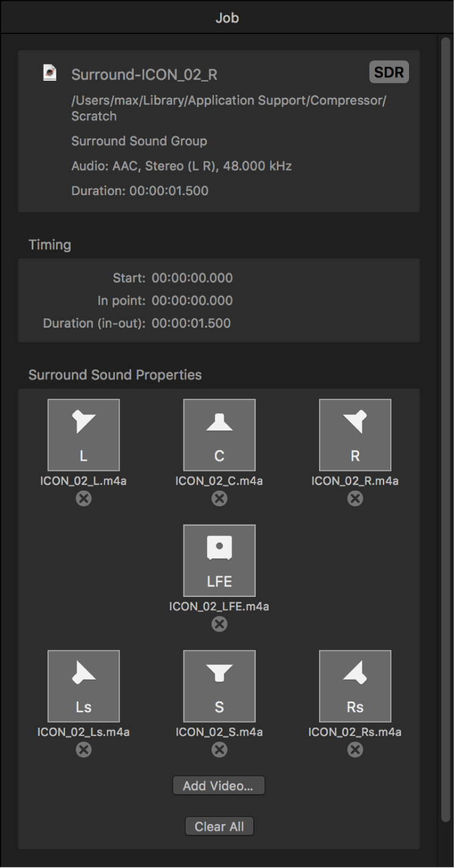Select the Rs right-surround channel icon
Screen dimensions: 454x868
tap(355, 686)
